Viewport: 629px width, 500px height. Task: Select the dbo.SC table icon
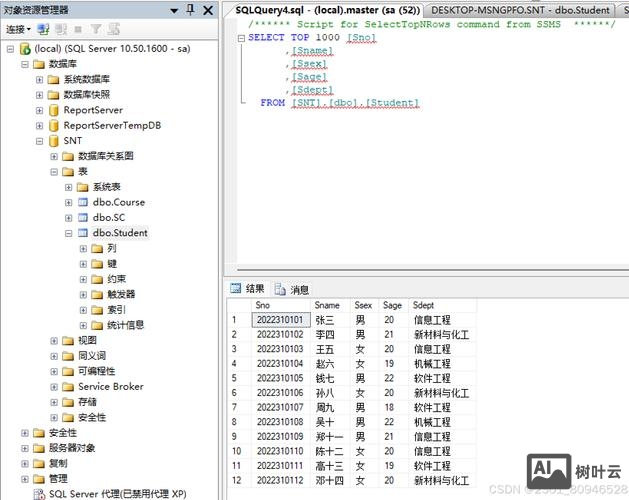point(83,217)
